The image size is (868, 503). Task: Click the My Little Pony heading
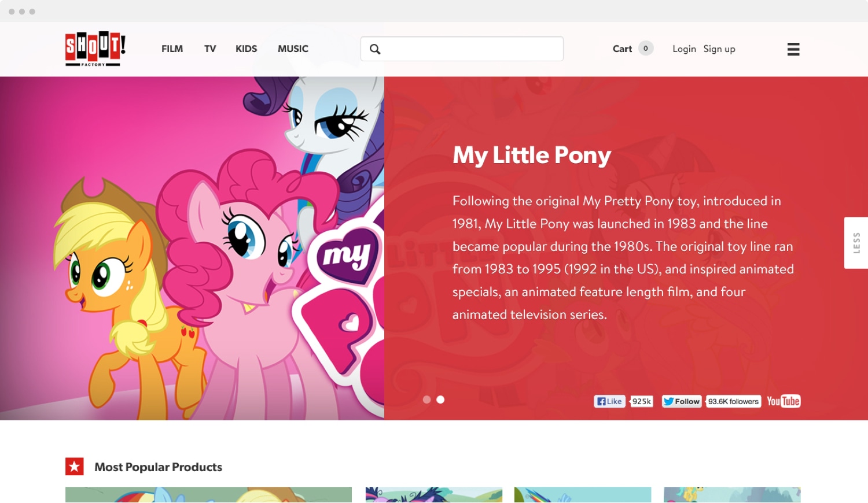point(532,156)
